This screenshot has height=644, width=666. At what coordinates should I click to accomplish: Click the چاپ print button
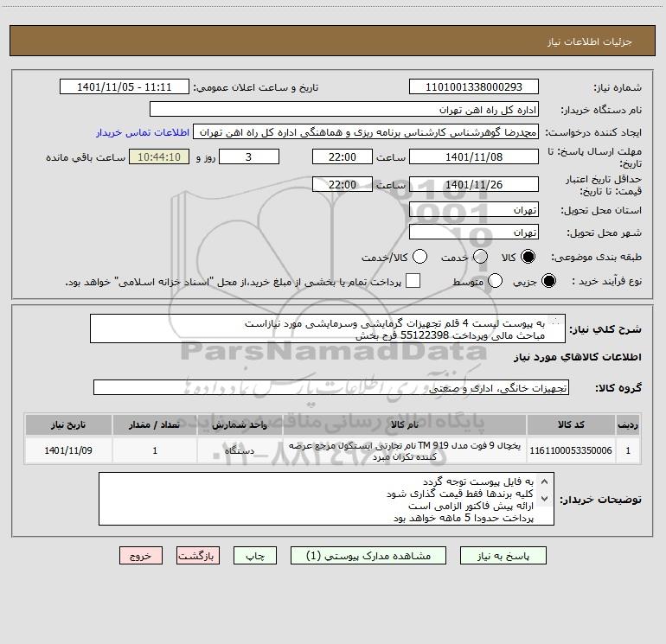pyautogui.click(x=255, y=556)
